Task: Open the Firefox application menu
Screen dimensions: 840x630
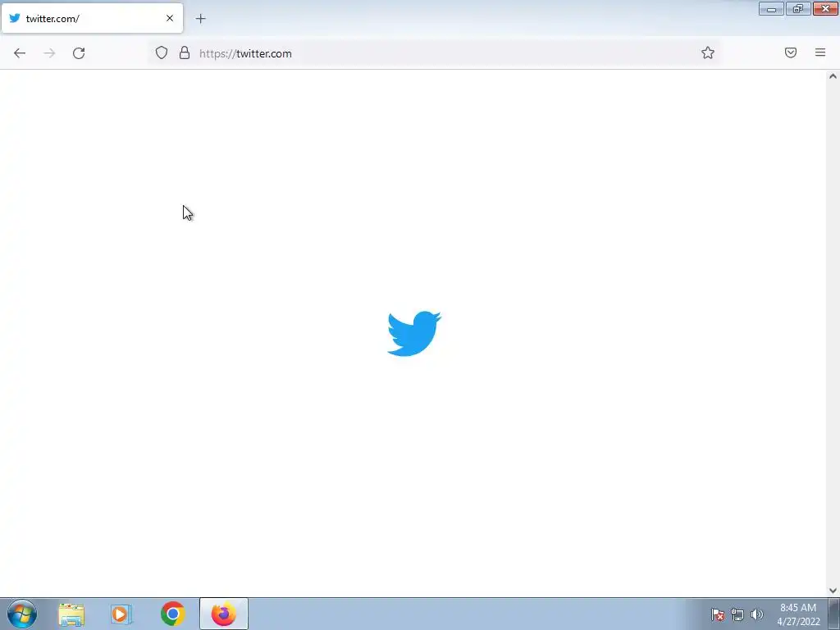Action: 820,52
